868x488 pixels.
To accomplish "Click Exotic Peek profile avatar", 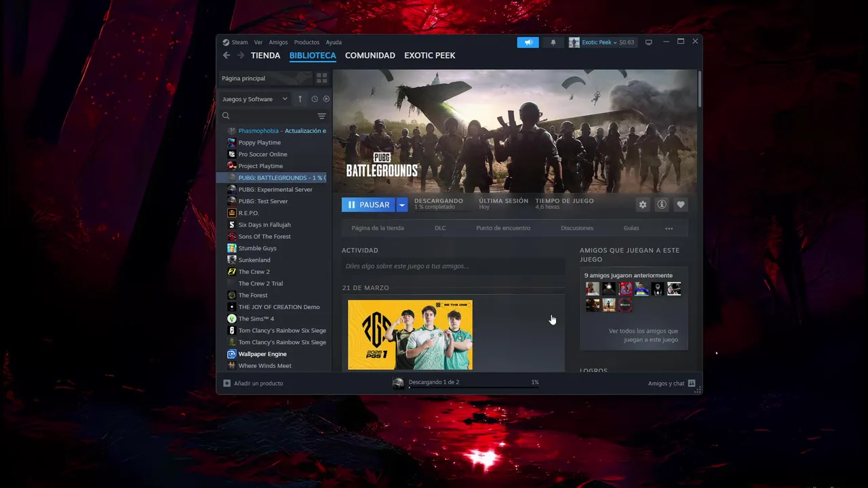I will click(x=574, y=42).
